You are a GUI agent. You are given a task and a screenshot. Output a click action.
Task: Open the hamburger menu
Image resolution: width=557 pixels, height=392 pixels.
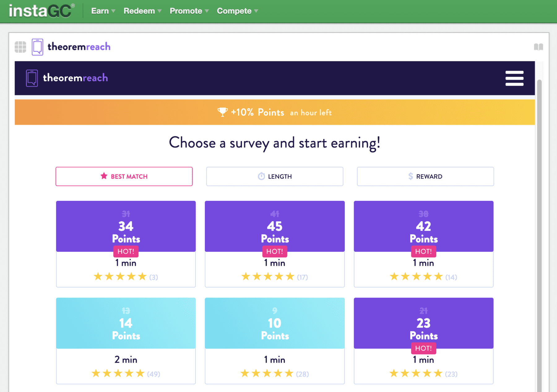tap(514, 78)
